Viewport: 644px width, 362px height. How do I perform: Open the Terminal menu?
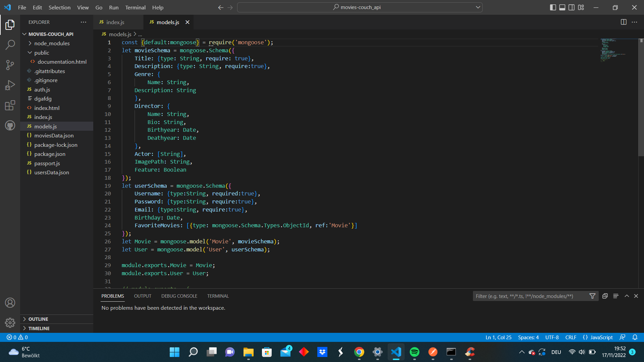pos(135,7)
